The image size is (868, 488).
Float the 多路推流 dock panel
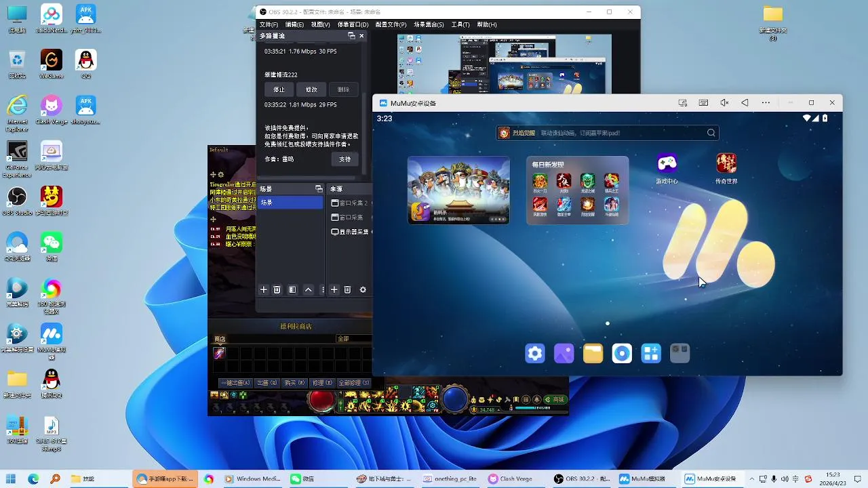[351, 36]
